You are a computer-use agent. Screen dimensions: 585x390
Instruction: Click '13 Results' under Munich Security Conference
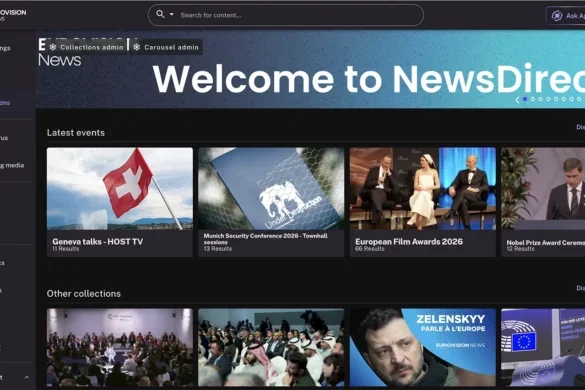tap(218, 249)
